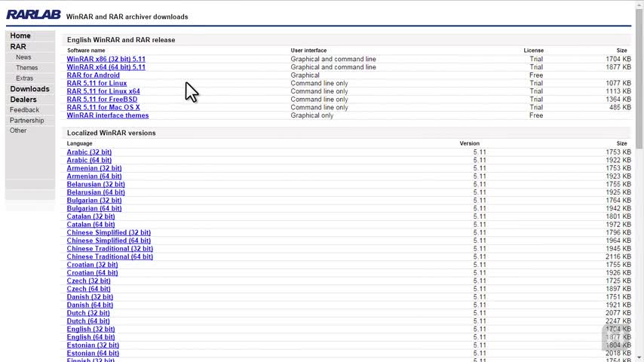Click 'WinRAR and RAR archiver downloads' title
644x362 pixels.
coord(127,17)
